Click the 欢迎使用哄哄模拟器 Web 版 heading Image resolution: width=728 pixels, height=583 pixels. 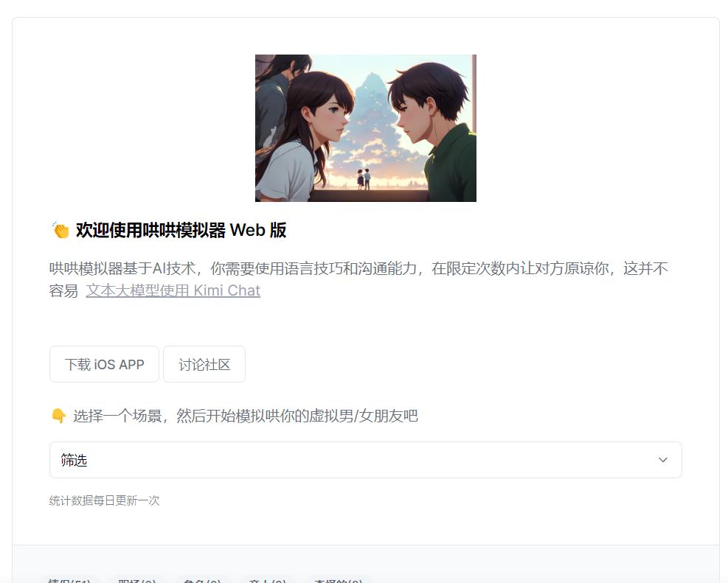click(181, 230)
